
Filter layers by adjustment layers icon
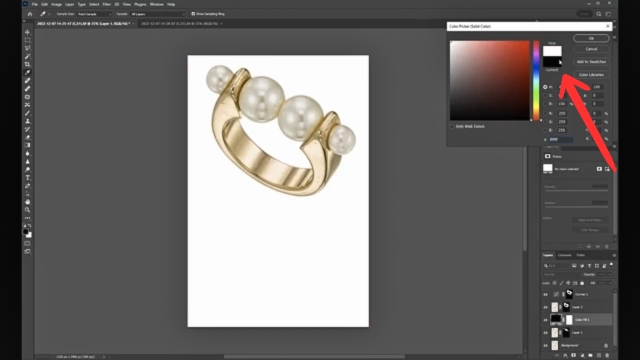(582, 266)
